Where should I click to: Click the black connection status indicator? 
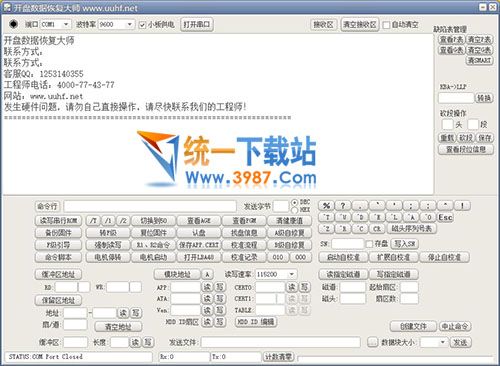point(13,24)
